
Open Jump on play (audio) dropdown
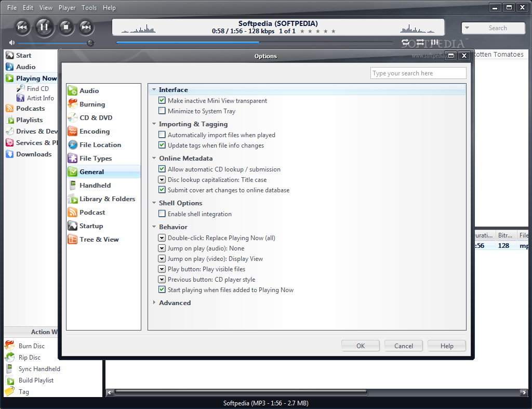[x=162, y=248]
